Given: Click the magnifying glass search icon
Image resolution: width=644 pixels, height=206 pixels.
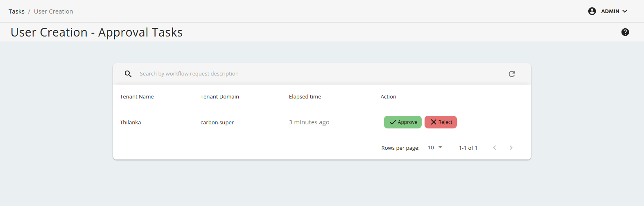Looking at the screenshot, I should pos(128,74).
